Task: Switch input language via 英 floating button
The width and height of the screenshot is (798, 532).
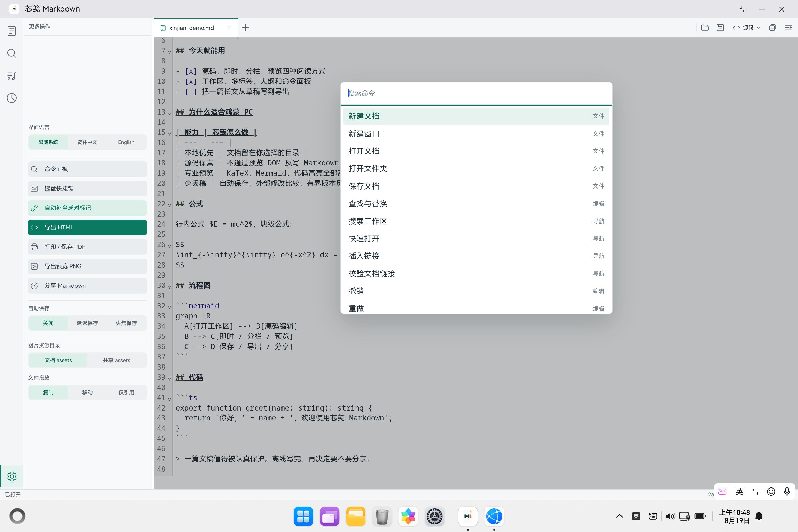Action: 739,491
